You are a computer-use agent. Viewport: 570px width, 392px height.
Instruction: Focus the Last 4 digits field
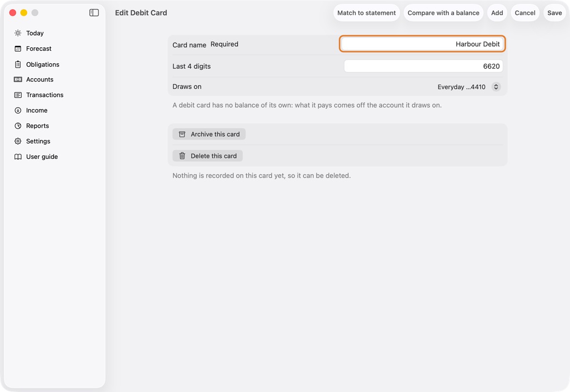pos(424,66)
